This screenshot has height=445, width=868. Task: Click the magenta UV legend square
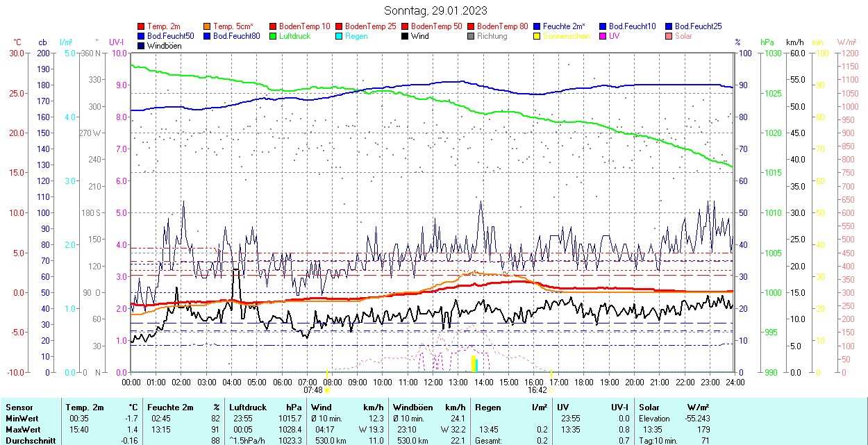(x=602, y=36)
